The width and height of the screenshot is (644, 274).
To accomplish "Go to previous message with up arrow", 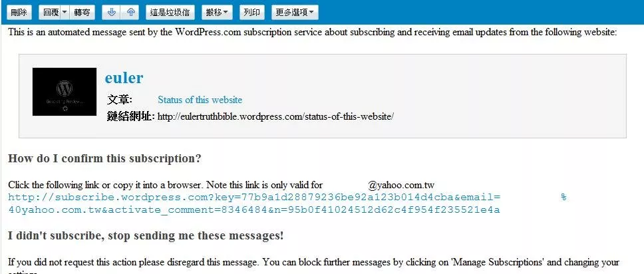I will pos(130,13).
